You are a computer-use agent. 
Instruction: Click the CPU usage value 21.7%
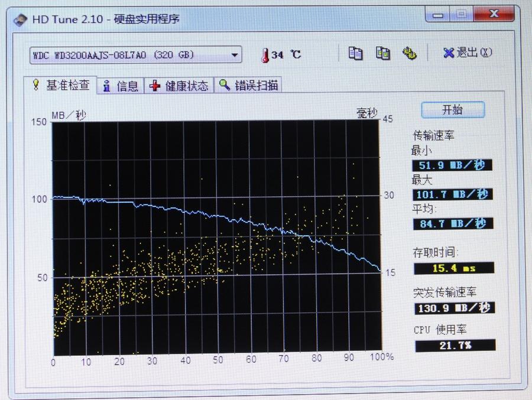click(455, 346)
